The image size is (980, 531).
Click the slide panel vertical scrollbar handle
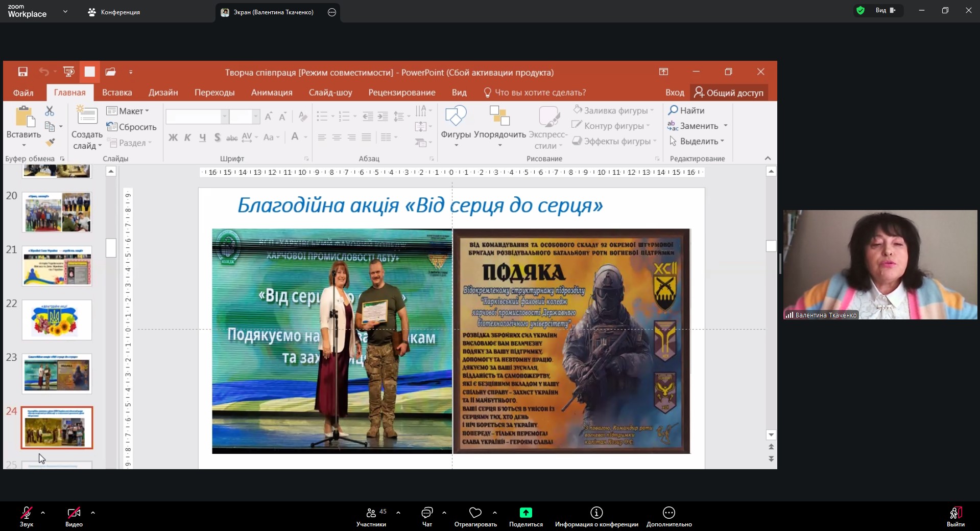111,248
